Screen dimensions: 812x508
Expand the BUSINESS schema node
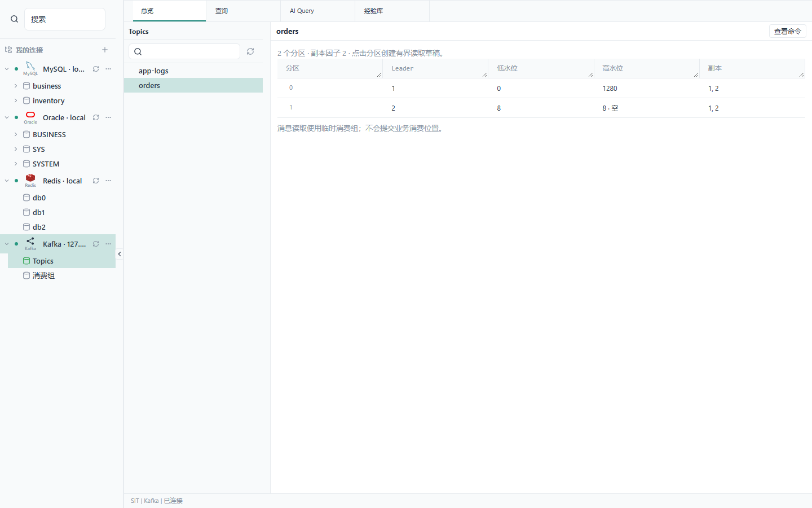coord(16,134)
